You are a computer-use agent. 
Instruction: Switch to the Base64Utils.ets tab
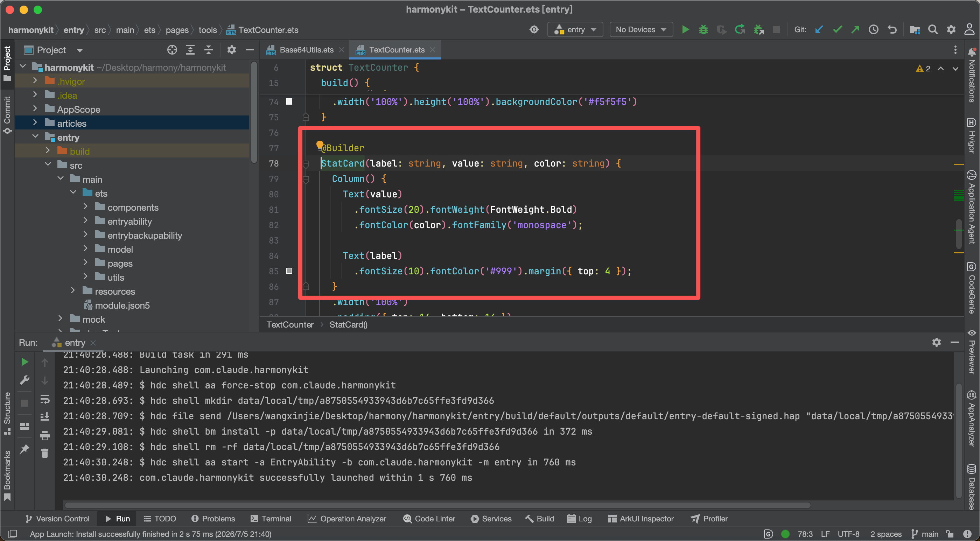(306, 50)
